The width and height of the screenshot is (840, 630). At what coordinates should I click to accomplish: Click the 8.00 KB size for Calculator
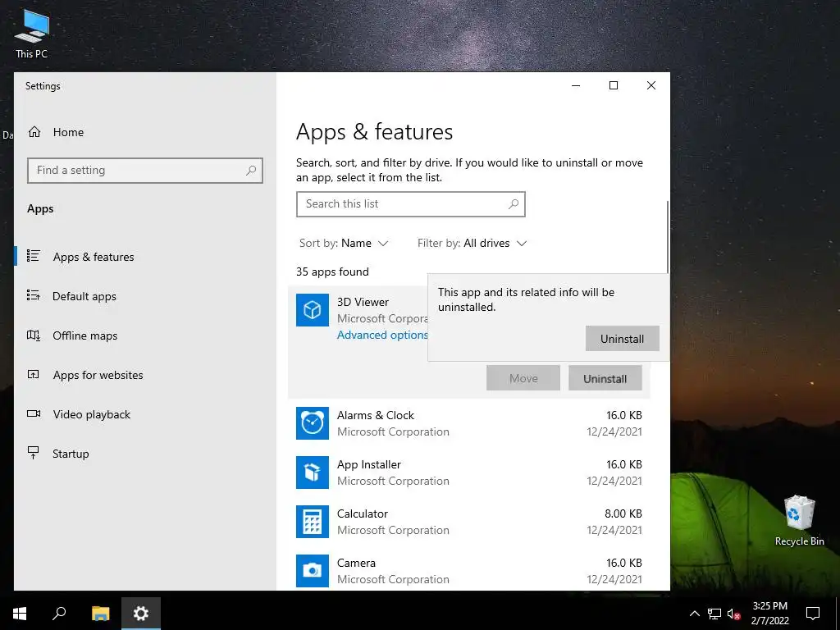pos(623,514)
